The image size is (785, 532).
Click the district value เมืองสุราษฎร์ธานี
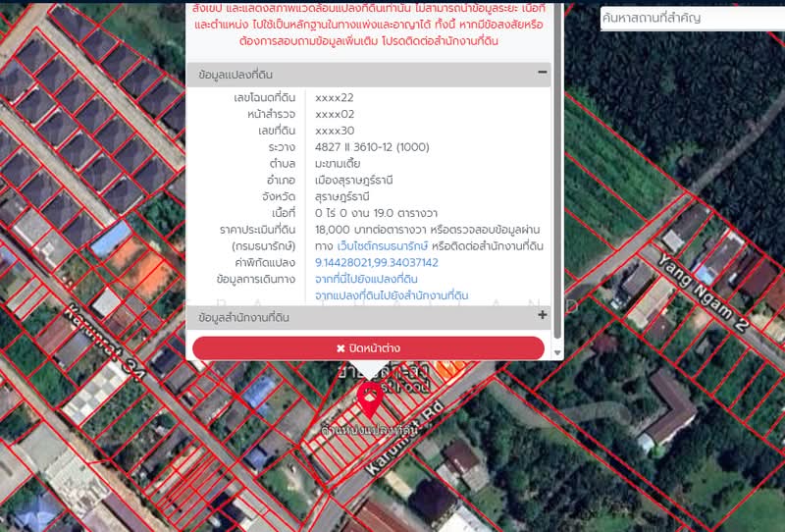353,181
